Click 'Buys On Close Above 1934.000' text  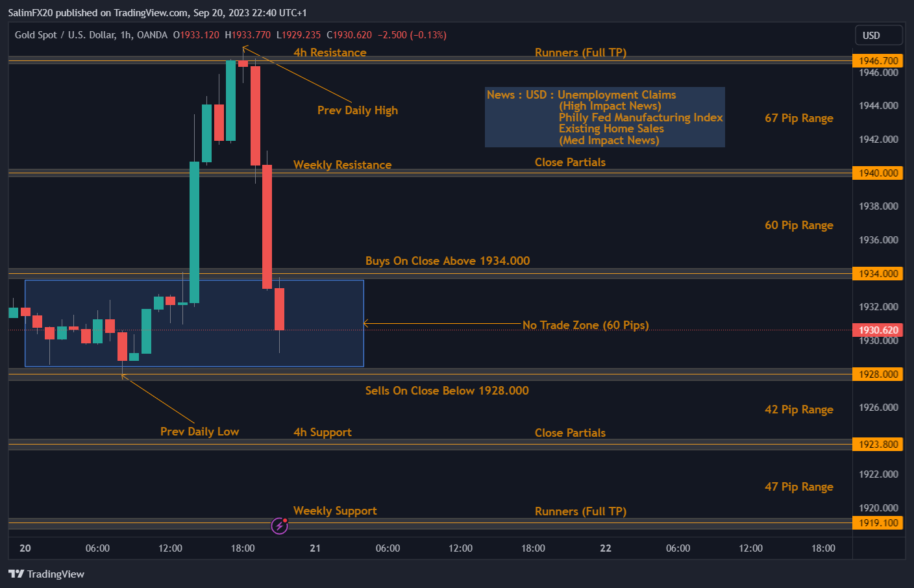coord(447,261)
